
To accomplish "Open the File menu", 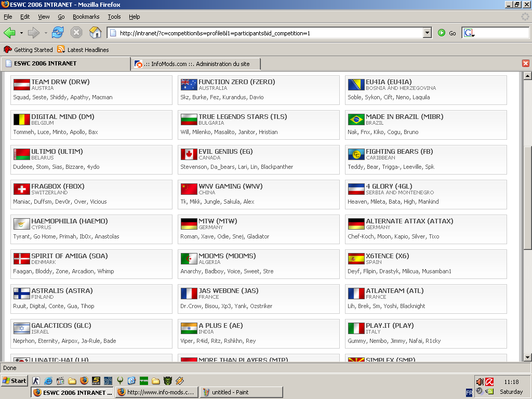I will (8, 17).
